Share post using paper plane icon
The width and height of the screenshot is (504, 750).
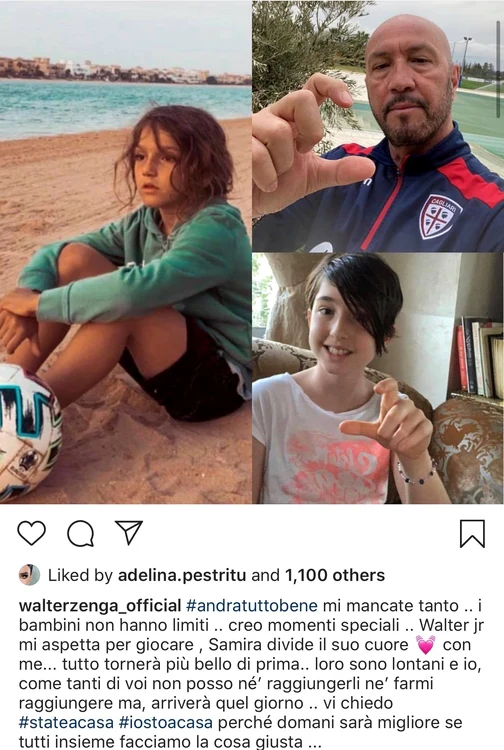tap(129, 532)
